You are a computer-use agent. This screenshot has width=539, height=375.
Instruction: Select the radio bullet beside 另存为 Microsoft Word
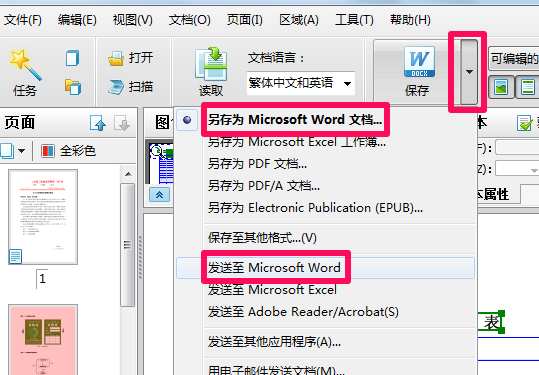click(187, 120)
